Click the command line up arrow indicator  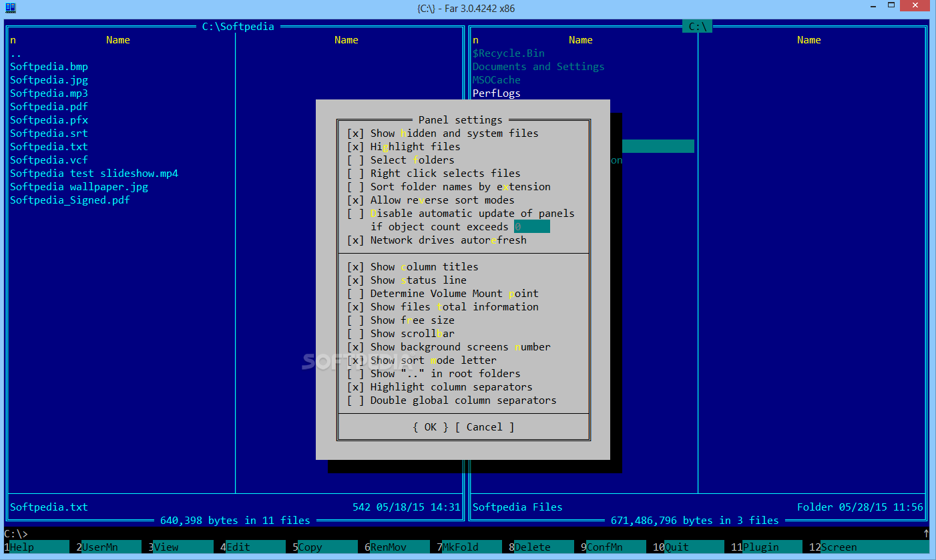click(926, 534)
